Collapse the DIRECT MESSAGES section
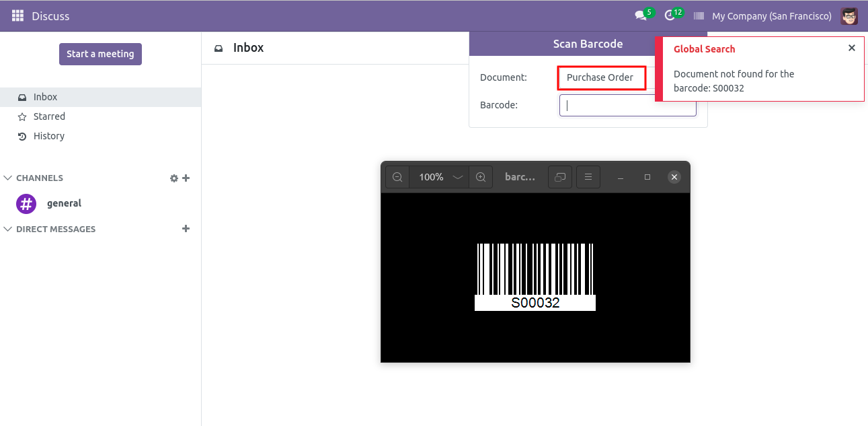 (50, 229)
